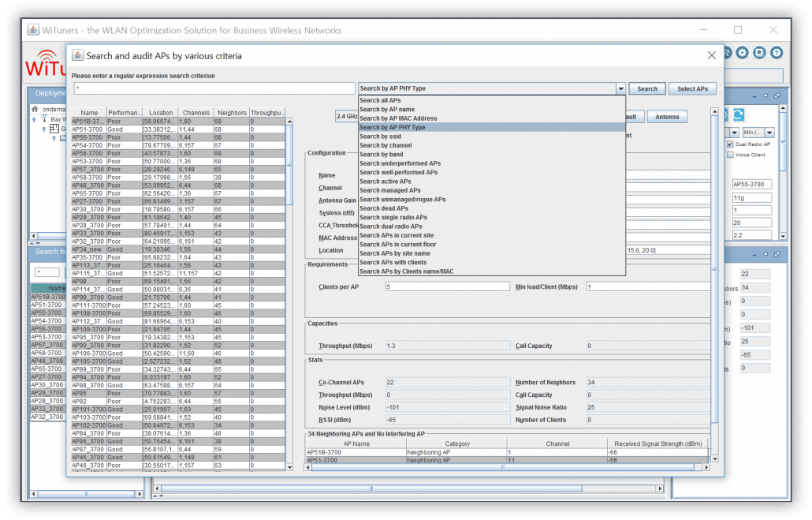Viewport: 812px width, 520px height.
Task: Select AP27-3700 in background search results list
Action: point(47,377)
